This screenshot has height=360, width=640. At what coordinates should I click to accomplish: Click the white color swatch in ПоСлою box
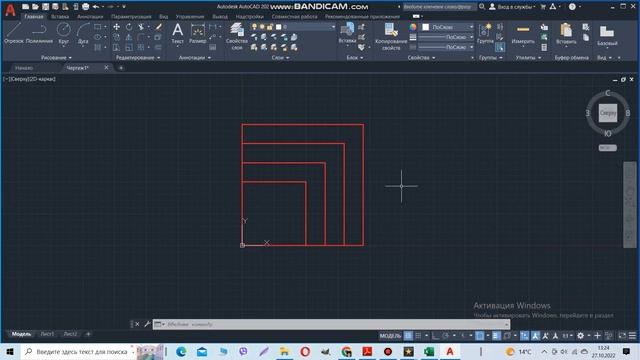pyautogui.click(x=426, y=27)
